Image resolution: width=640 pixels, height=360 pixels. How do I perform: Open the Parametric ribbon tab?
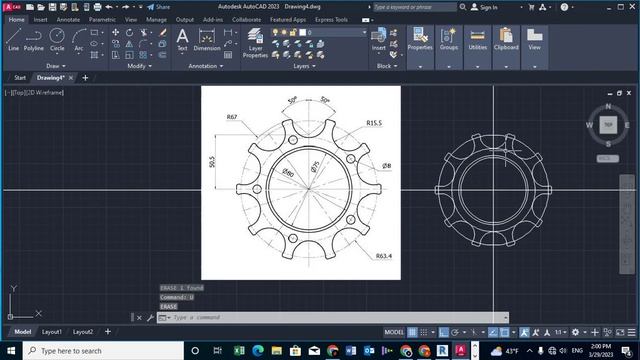(102, 20)
